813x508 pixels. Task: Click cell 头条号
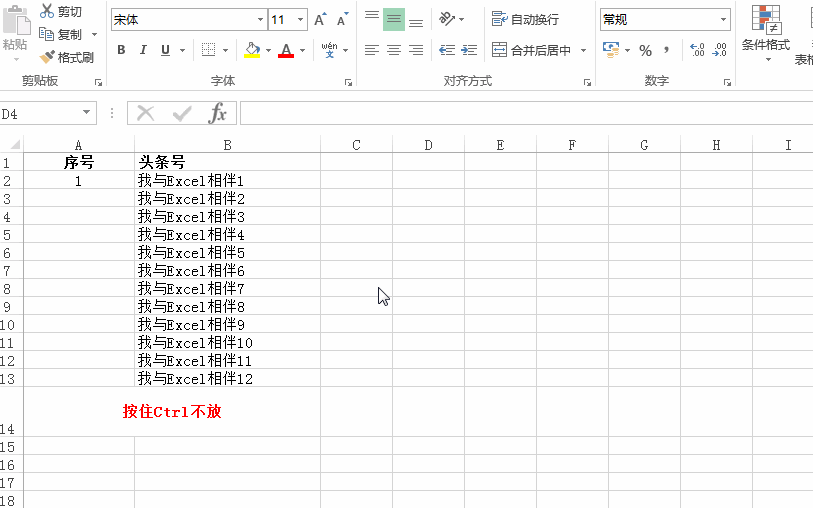[x=227, y=162]
